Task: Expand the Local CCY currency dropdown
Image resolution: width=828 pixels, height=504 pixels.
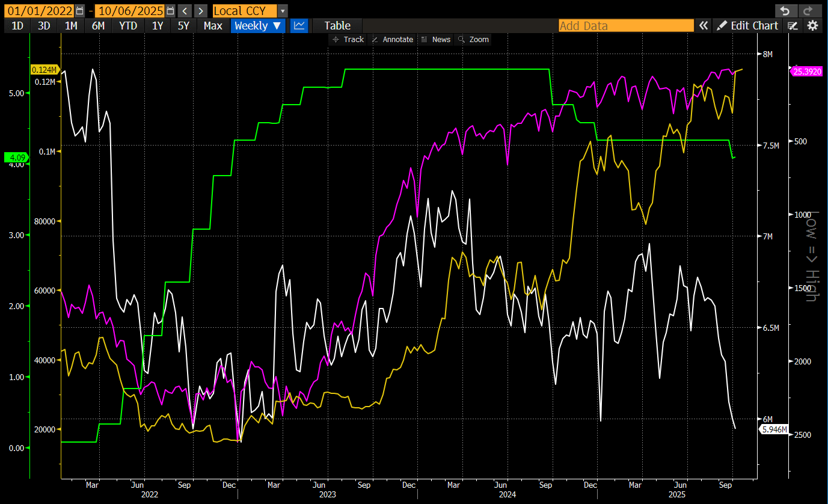Action: click(x=283, y=11)
